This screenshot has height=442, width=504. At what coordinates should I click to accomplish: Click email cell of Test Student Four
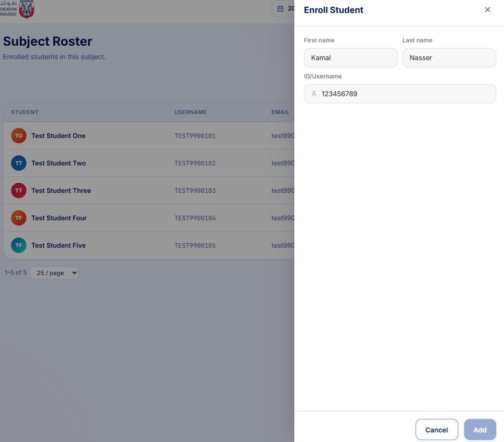(x=283, y=218)
